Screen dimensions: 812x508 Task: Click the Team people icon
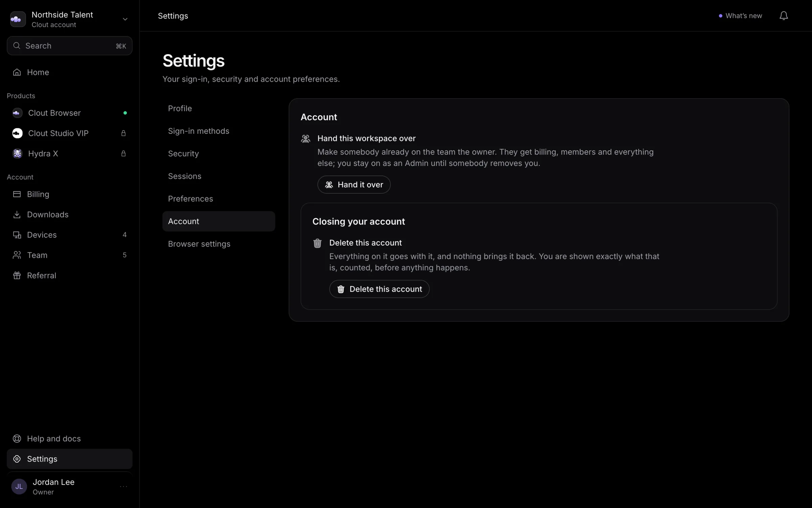(17, 255)
